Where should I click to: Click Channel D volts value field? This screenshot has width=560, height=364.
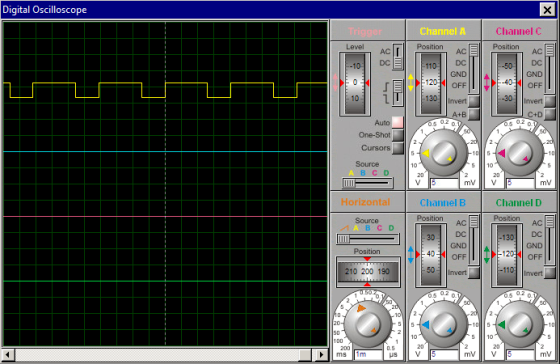coord(520,354)
